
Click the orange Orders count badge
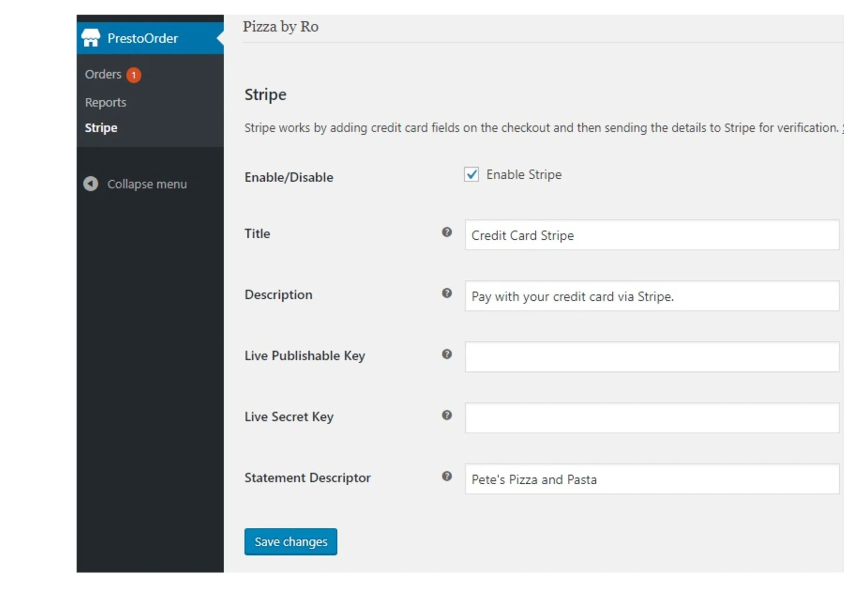pos(134,75)
